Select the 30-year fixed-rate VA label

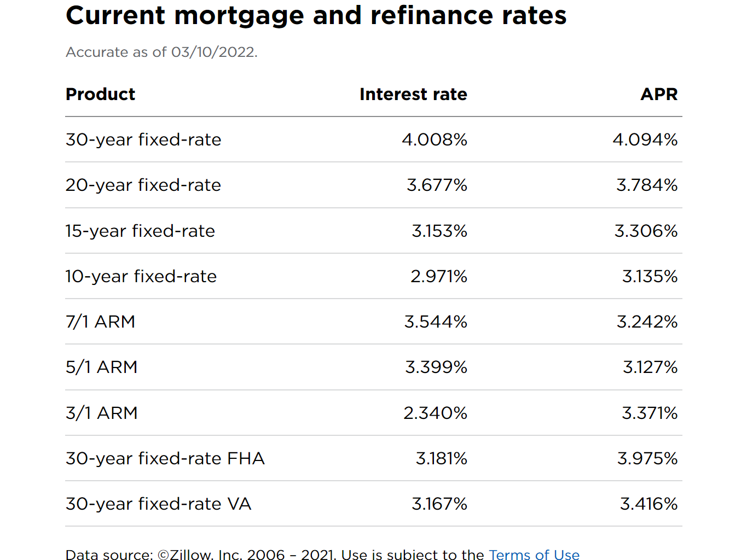(x=158, y=504)
